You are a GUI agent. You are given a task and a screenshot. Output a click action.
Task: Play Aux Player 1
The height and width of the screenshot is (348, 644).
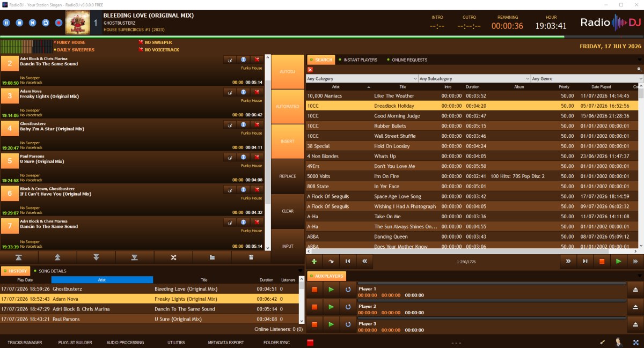click(331, 290)
